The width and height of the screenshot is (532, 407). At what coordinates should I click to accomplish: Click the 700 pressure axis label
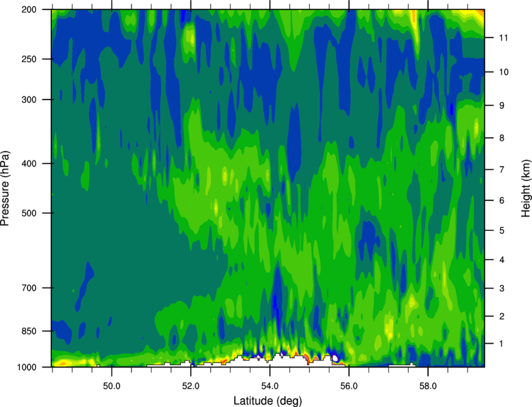coord(29,288)
